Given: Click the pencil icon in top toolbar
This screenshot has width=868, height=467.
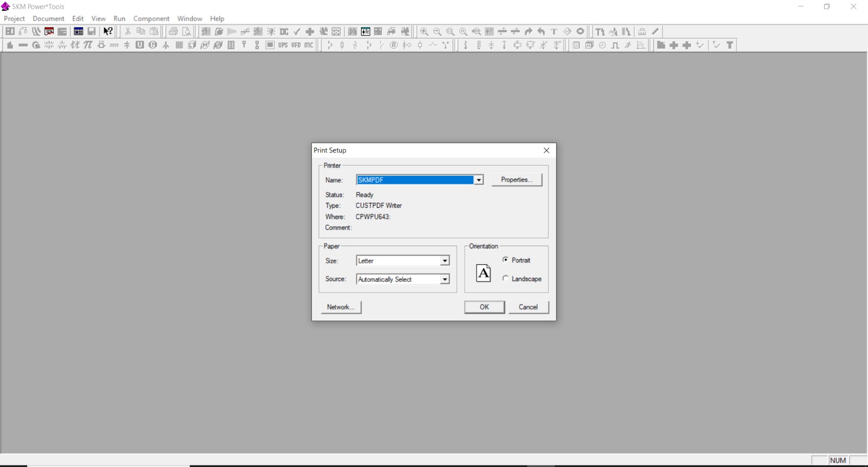Looking at the screenshot, I should pyautogui.click(x=655, y=31).
